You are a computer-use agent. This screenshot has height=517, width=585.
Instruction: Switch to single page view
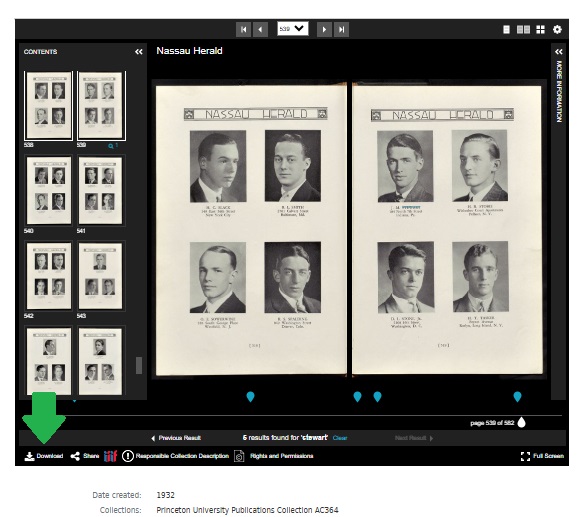506,29
